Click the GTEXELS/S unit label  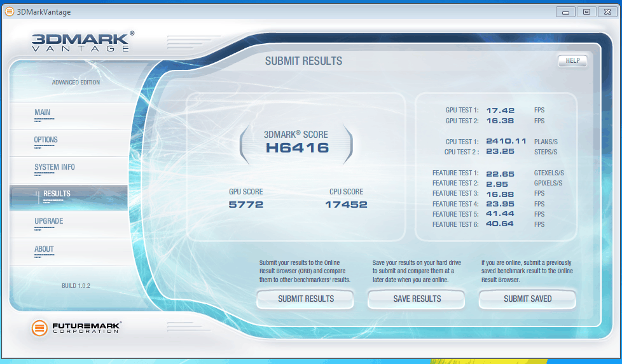(x=549, y=173)
